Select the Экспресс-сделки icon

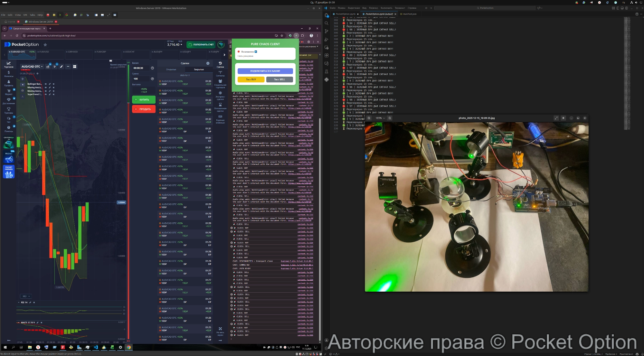[220, 93]
